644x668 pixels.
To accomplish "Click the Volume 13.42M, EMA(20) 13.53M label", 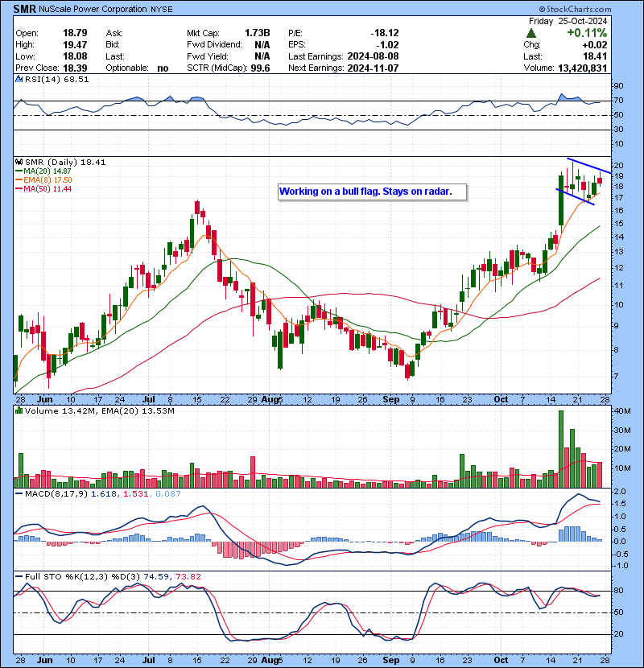I will point(99,410).
